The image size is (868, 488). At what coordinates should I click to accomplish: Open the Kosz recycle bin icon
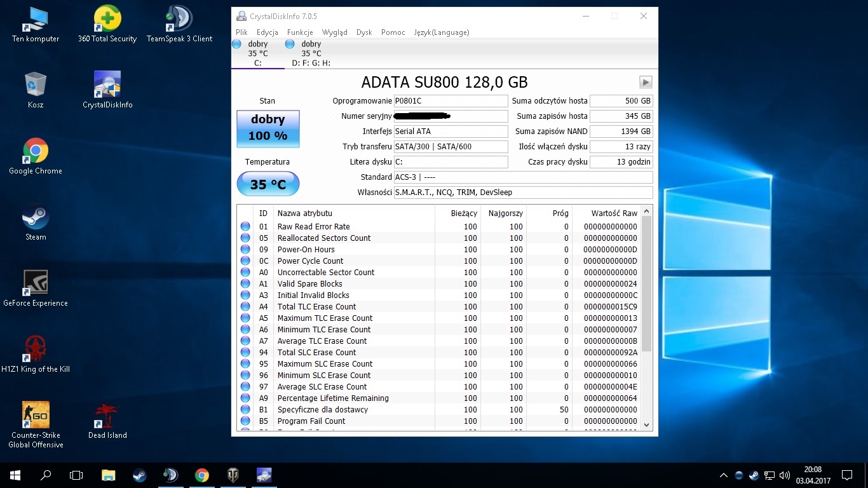[x=36, y=91]
